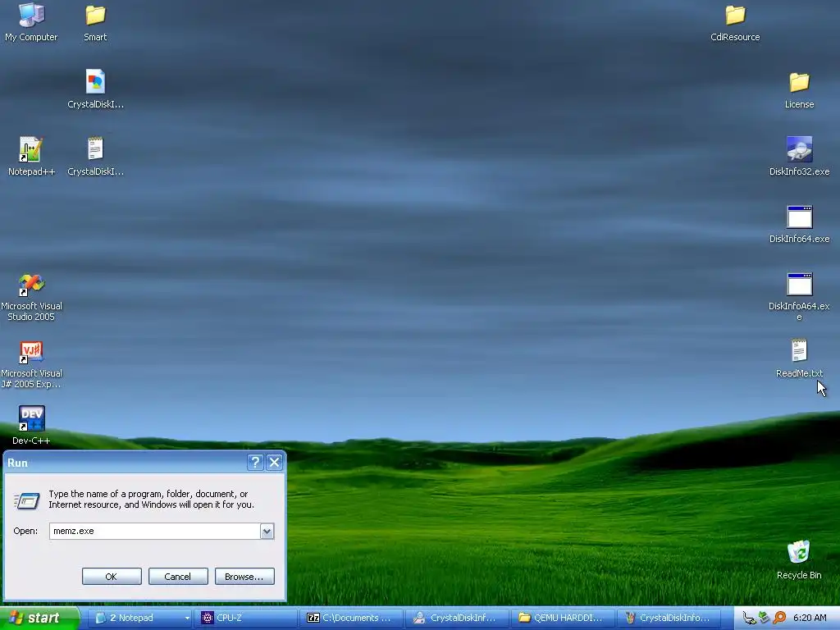Select the Smart folder on desktop
Image resolution: width=840 pixels, height=630 pixels.
click(x=95, y=22)
